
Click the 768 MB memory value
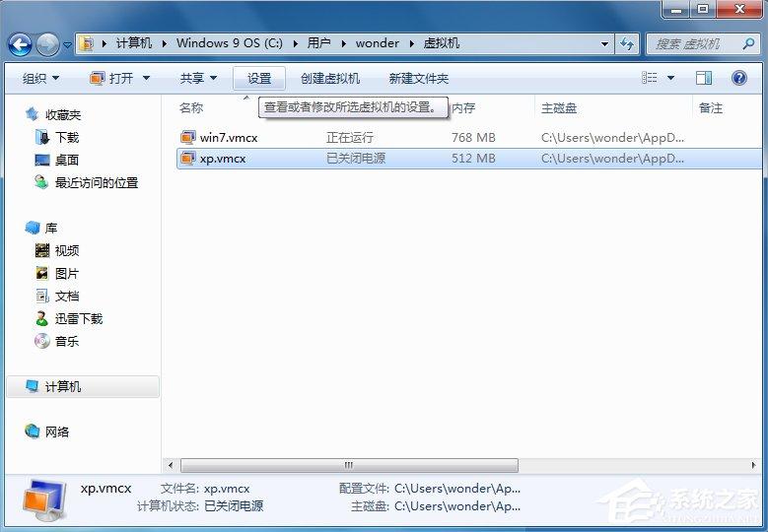click(473, 138)
